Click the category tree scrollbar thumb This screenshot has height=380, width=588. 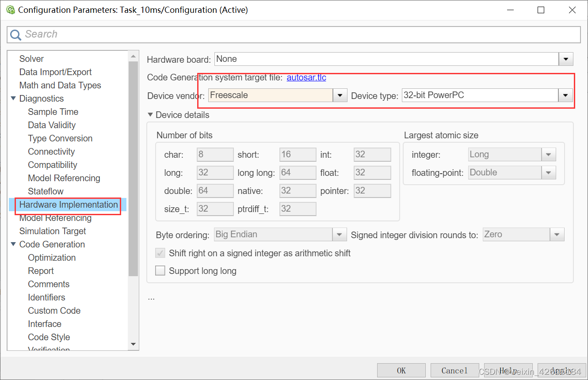point(133,168)
